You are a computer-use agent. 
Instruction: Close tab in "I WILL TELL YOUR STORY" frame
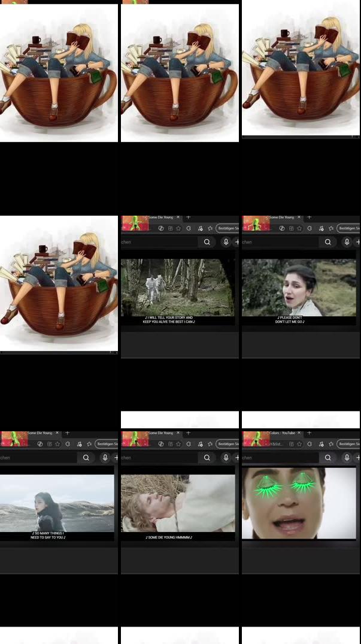click(x=178, y=217)
